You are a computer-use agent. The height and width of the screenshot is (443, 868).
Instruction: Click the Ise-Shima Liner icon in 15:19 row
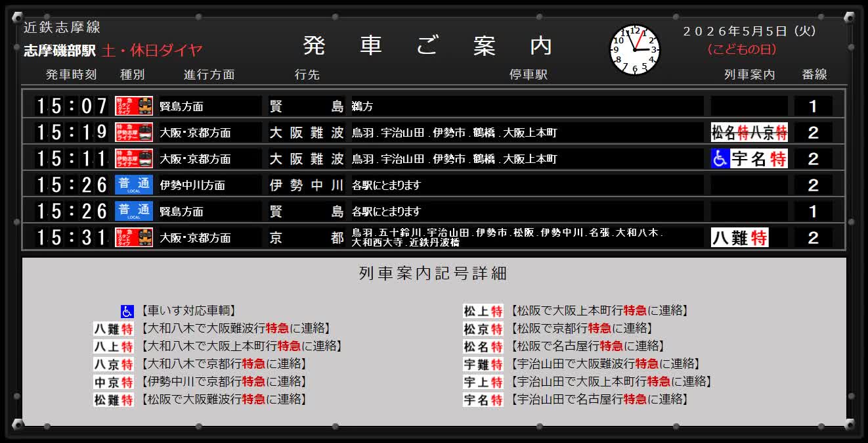[x=134, y=132]
